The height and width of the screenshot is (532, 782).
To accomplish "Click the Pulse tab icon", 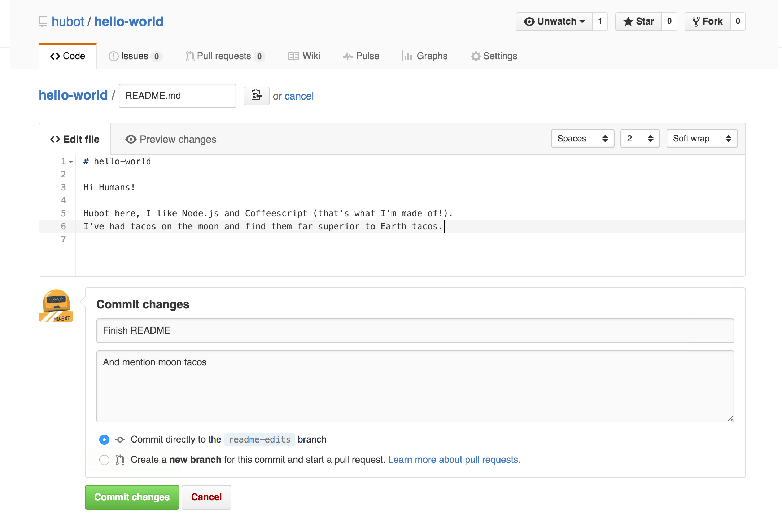I will 346,56.
